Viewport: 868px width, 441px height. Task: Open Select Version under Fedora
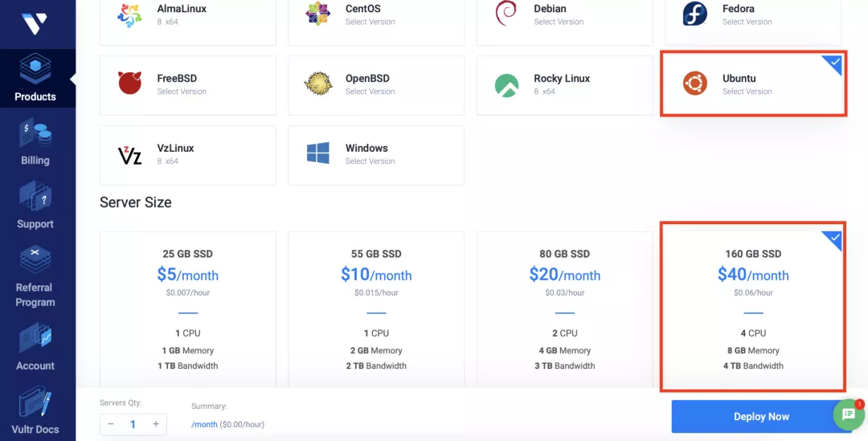747,22
